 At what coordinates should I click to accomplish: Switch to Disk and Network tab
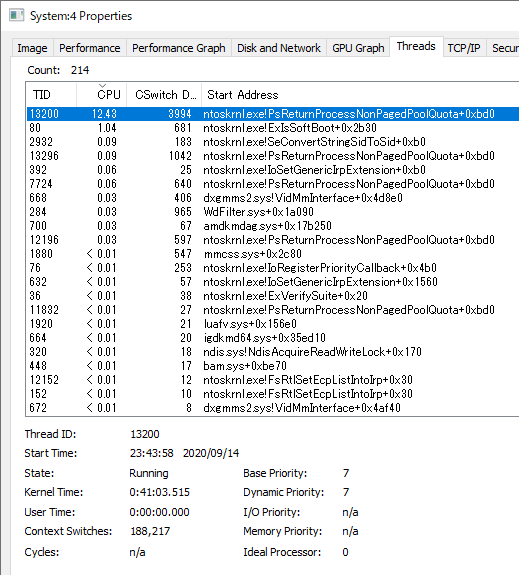coord(279,48)
